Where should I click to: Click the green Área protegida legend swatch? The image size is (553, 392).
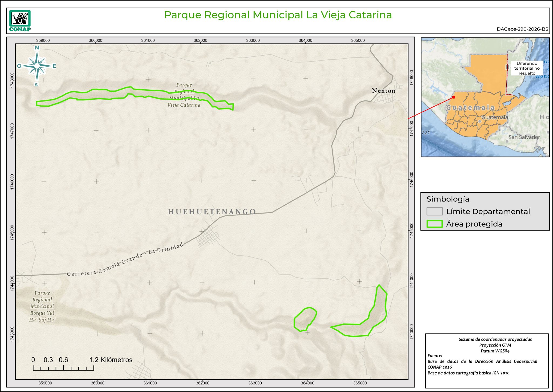434,224
